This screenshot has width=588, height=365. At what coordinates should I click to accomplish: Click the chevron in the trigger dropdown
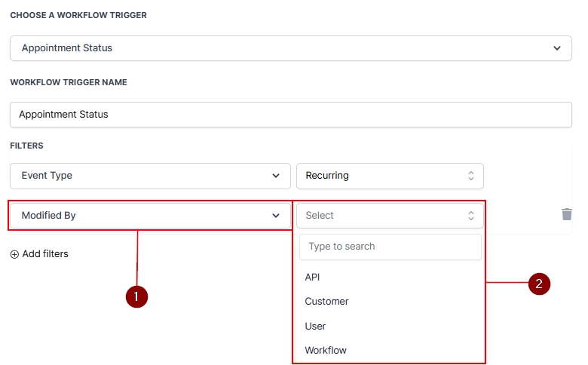click(557, 48)
